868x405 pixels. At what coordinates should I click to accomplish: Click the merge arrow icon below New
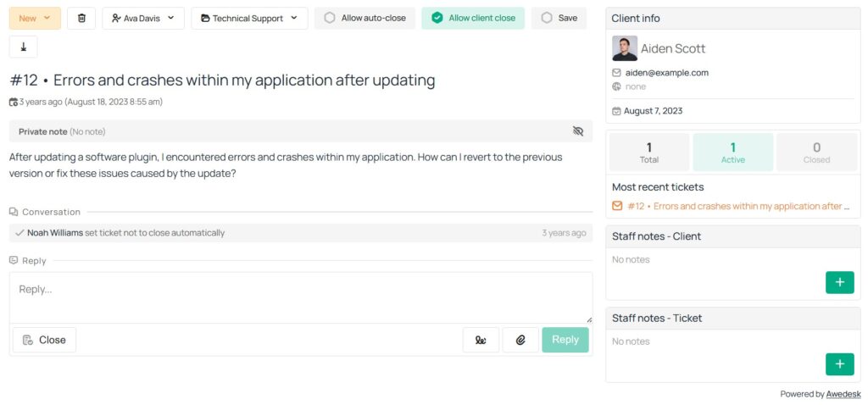click(23, 47)
